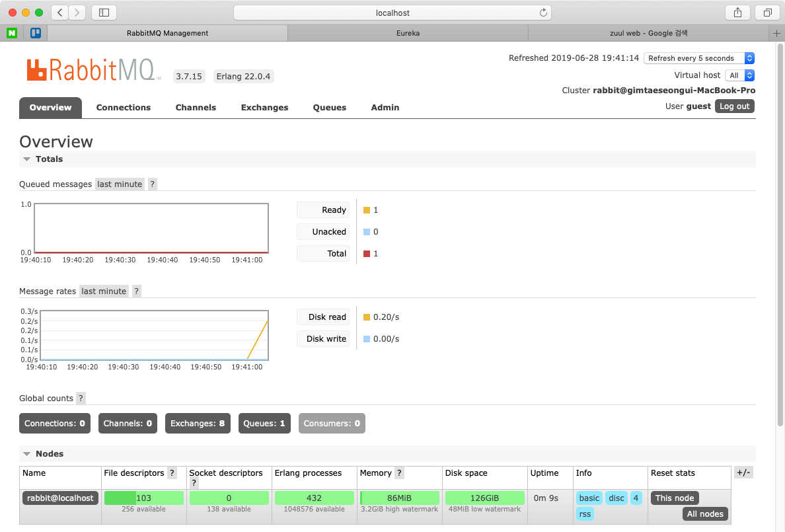Collapse the Totals section
The width and height of the screenshot is (785, 532).
click(27, 159)
